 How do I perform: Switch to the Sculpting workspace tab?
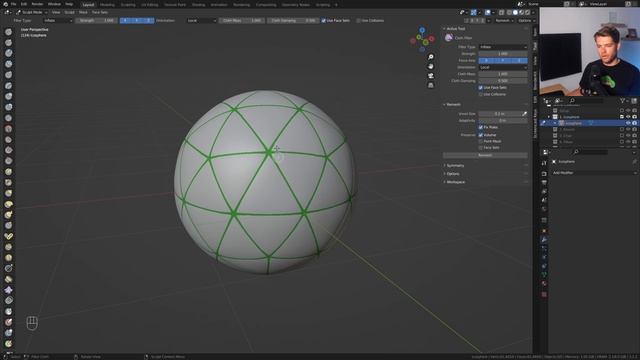(128, 5)
